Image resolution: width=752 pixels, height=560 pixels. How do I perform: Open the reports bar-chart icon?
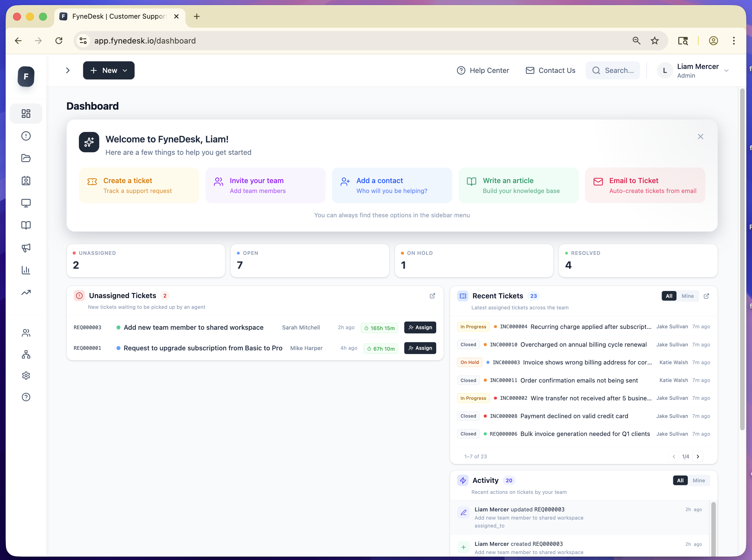point(26,270)
